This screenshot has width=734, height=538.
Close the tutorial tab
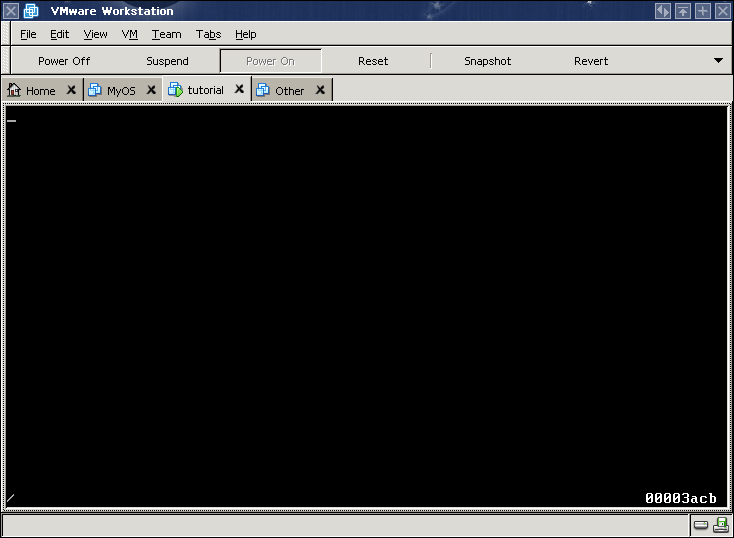[x=239, y=88]
